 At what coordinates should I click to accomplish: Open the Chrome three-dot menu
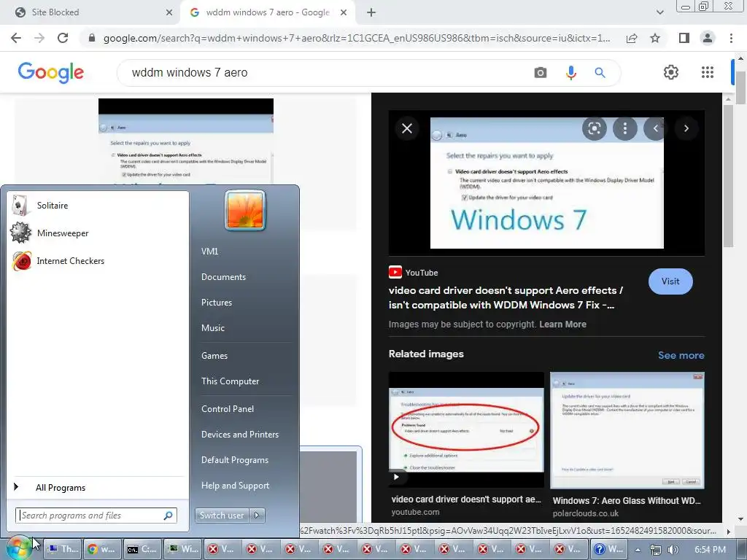[731, 38]
